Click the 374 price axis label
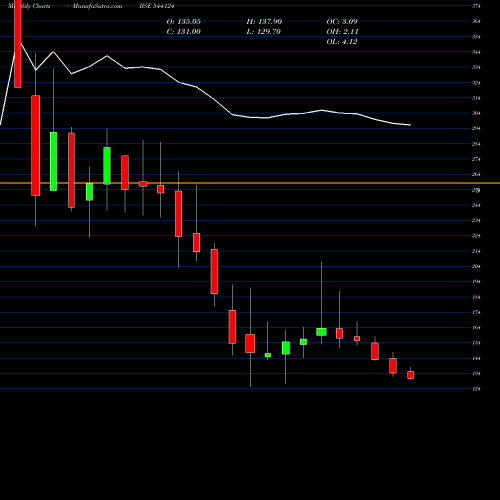This screenshot has width=500, height=500. pyautogui.click(x=476, y=6)
